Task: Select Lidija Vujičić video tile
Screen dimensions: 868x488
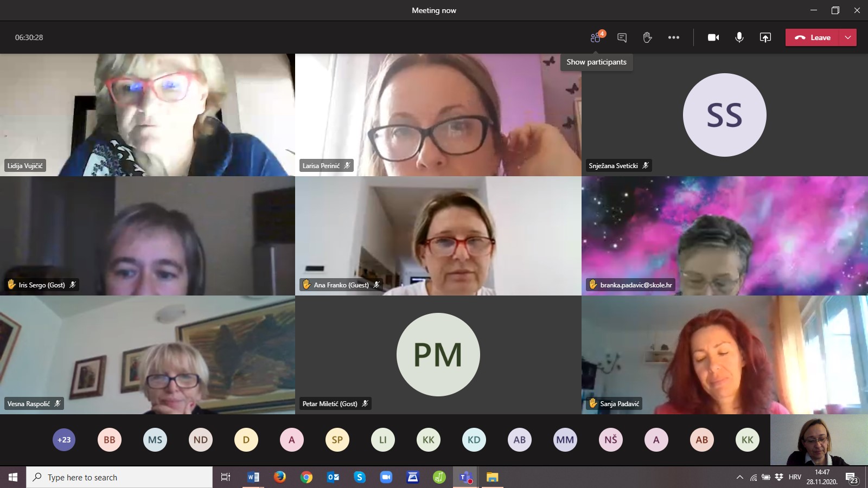Action: coord(147,114)
